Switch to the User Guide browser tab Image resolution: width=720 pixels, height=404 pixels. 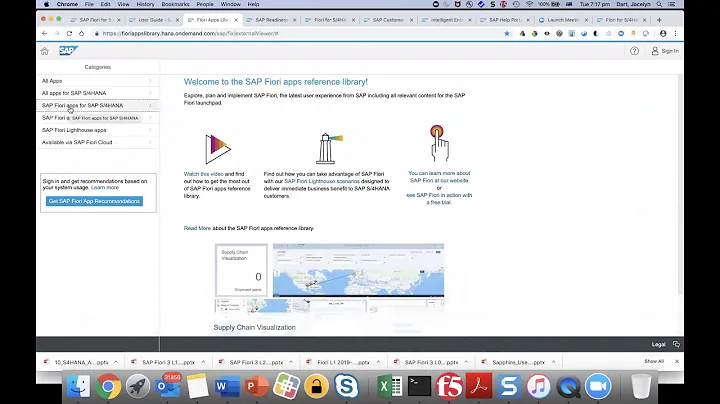click(x=154, y=20)
